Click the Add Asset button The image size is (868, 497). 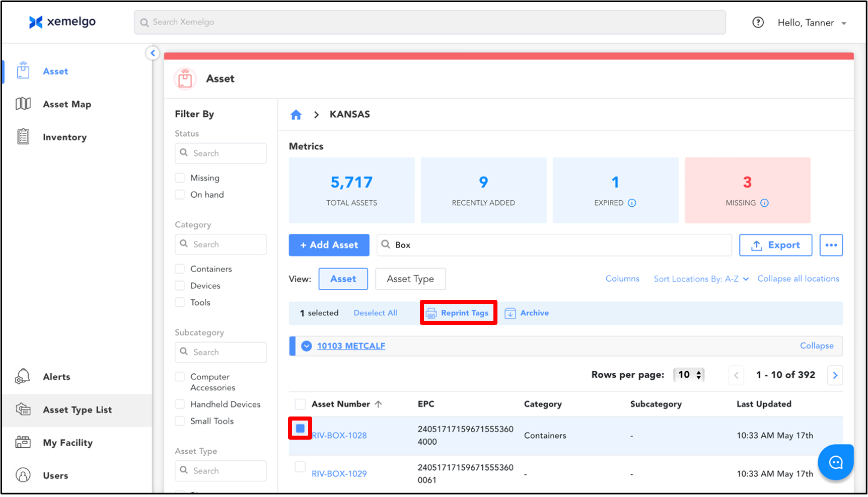click(x=329, y=245)
